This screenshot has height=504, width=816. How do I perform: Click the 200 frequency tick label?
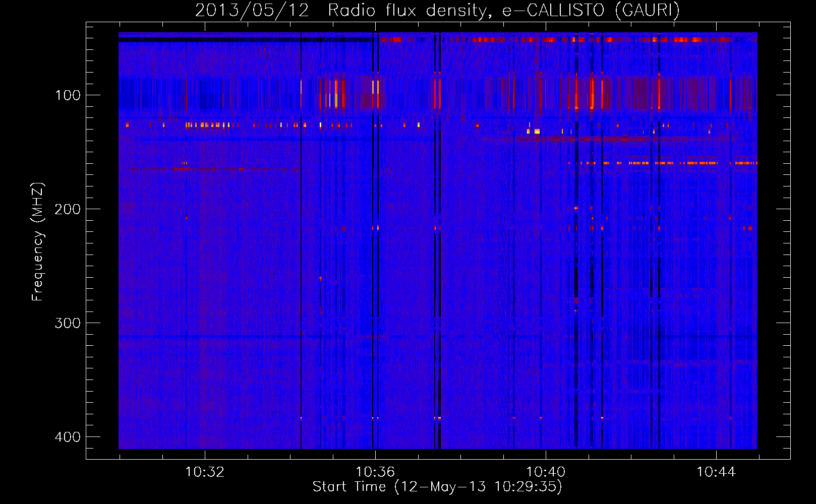pos(68,209)
